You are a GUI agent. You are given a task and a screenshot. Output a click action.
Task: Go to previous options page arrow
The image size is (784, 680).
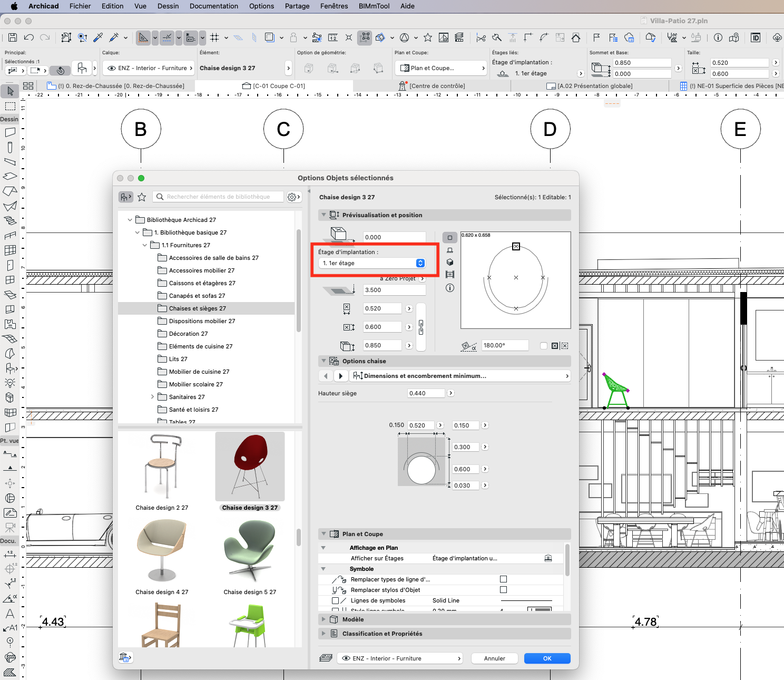click(x=326, y=376)
